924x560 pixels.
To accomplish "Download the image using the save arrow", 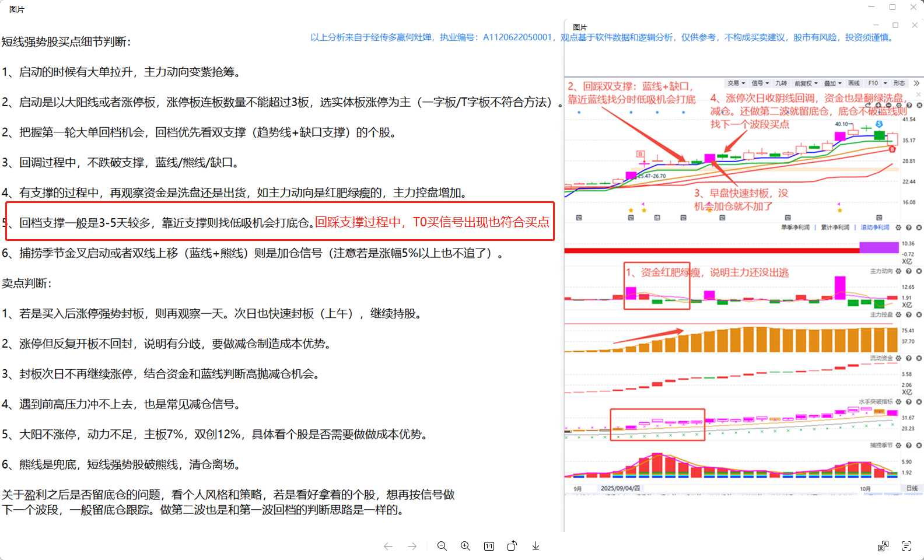I will (x=535, y=546).
